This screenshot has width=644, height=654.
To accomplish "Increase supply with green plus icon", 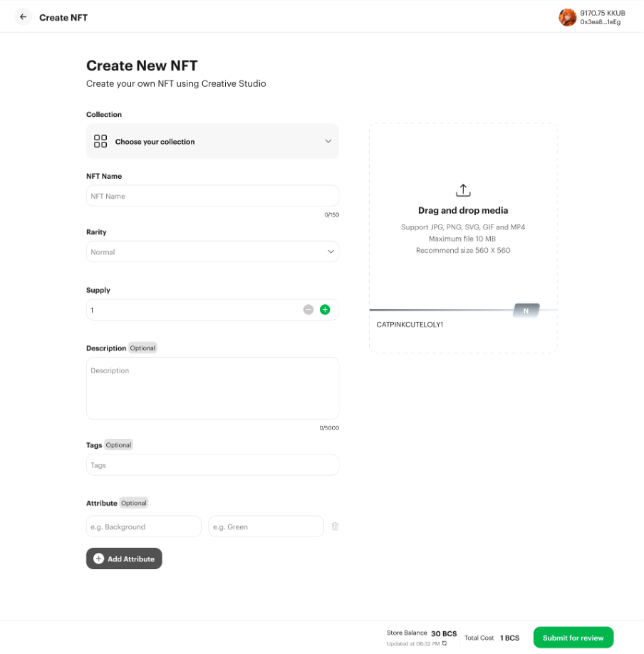I will point(325,310).
